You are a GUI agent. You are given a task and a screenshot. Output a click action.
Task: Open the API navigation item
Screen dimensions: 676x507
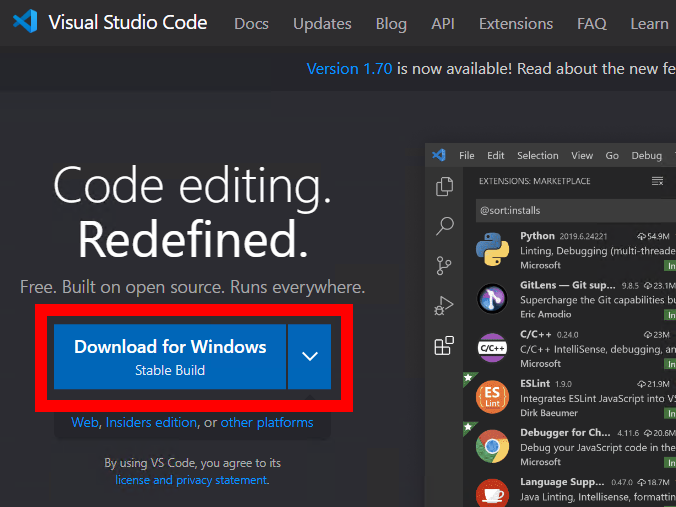point(443,24)
